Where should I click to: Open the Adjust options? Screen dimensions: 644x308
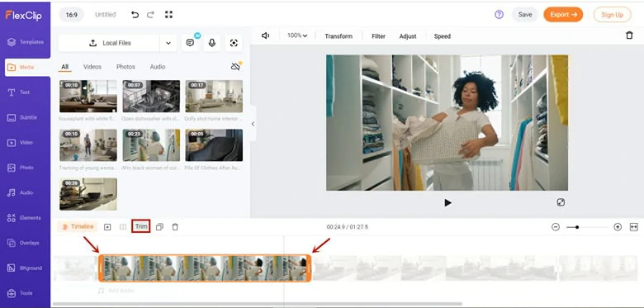pyautogui.click(x=408, y=36)
